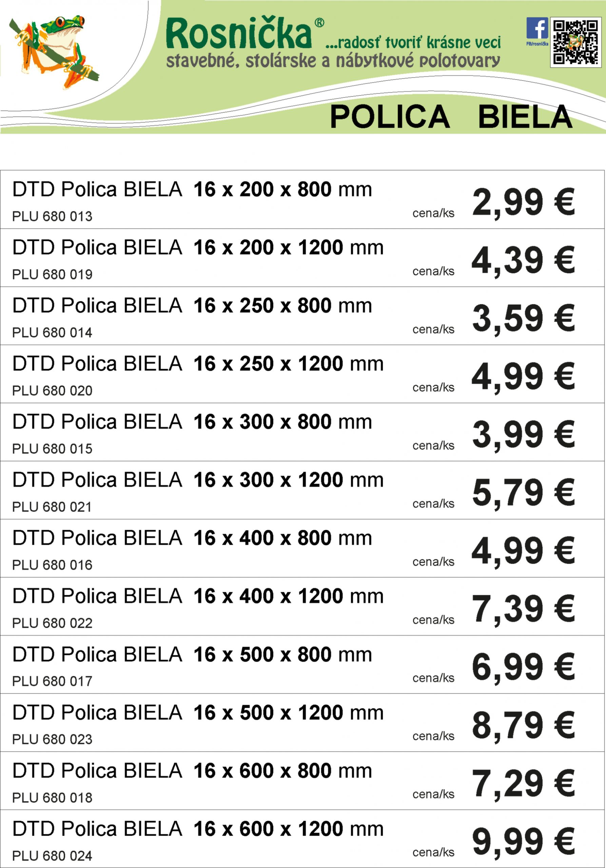Image resolution: width=606 pixels, height=868 pixels.
Task: Click the QR code image
Action: coord(576,42)
